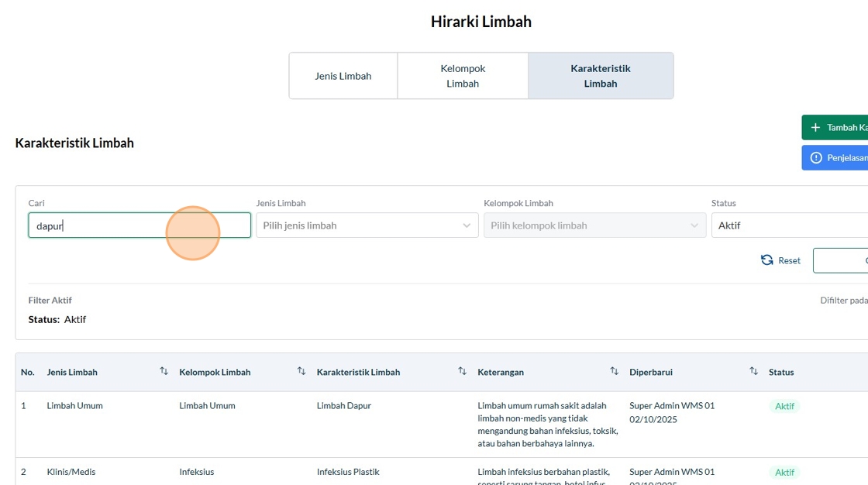
Task: Open the Pilih jenis limbah dropdown
Action: [367, 225]
